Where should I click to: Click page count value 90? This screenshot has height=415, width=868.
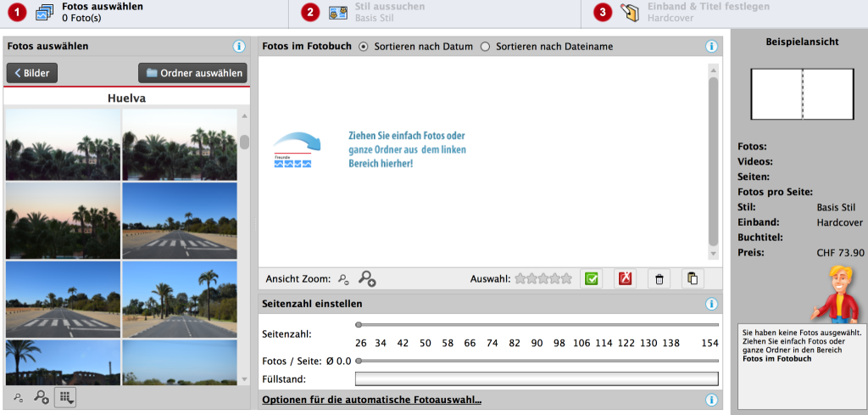(537, 343)
